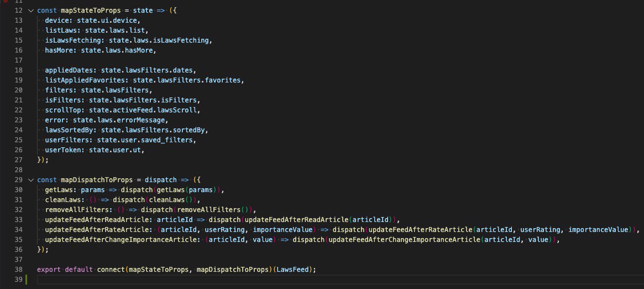Click the 'userFilters' property key
Viewport: 644px width, 289px height.
pyautogui.click(x=67, y=140)
